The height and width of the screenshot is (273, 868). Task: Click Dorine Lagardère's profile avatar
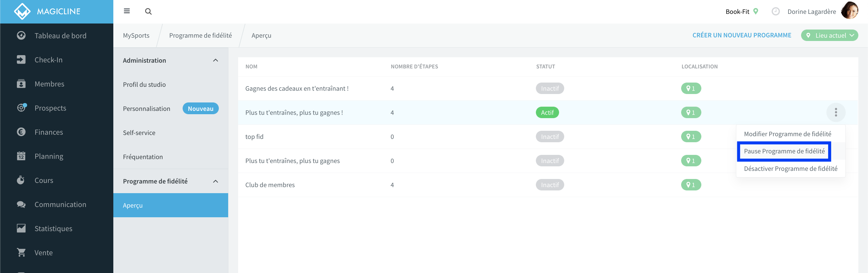[x=850, y=11]
